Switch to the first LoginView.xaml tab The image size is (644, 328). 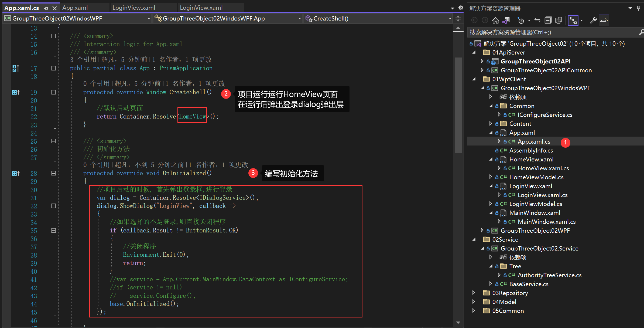point(134,8)
